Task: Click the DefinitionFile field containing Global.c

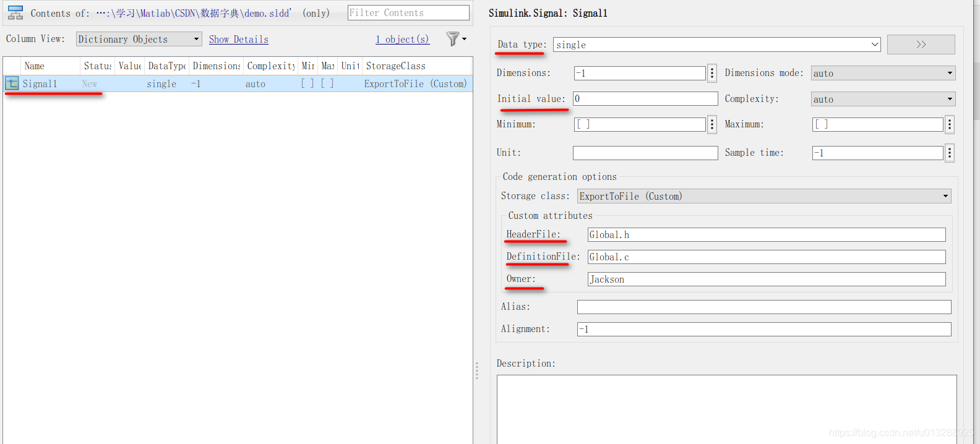Action: [767, 257]
